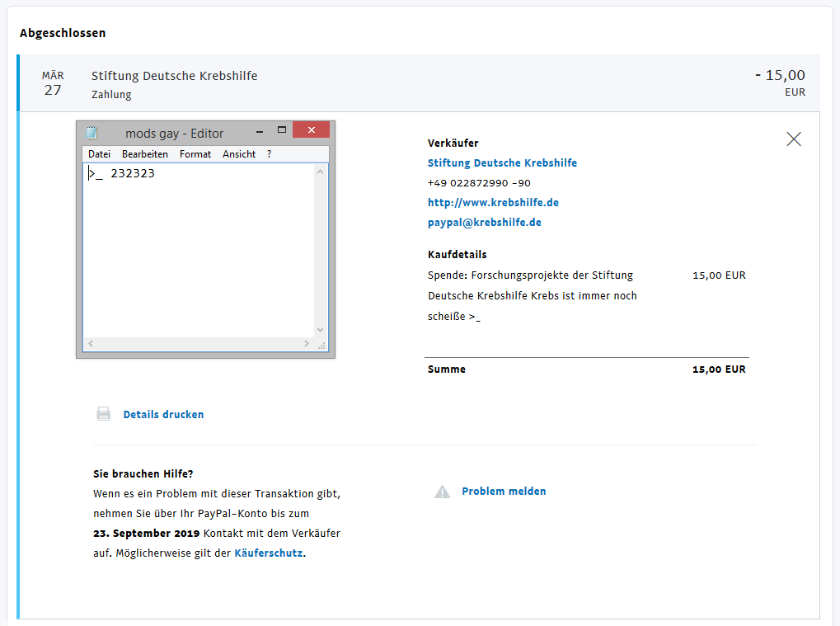840x626 pixels.
Task: Open the Format menu in Editor
Action: click(x=195, y=154)
